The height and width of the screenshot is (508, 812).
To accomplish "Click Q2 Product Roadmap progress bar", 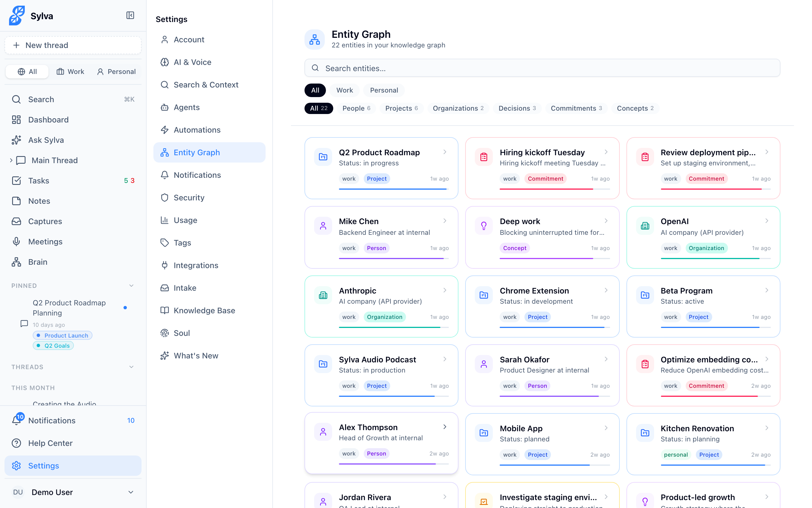I will click(394, 189).
